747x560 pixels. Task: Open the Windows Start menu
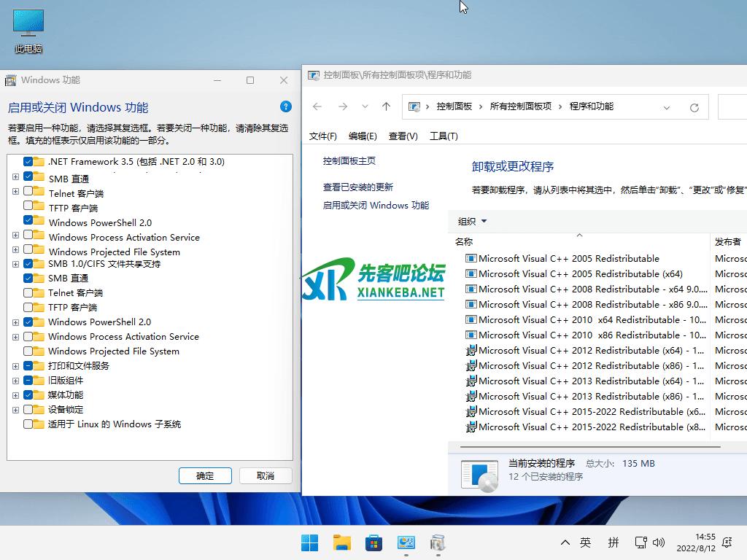click(309, 542)
